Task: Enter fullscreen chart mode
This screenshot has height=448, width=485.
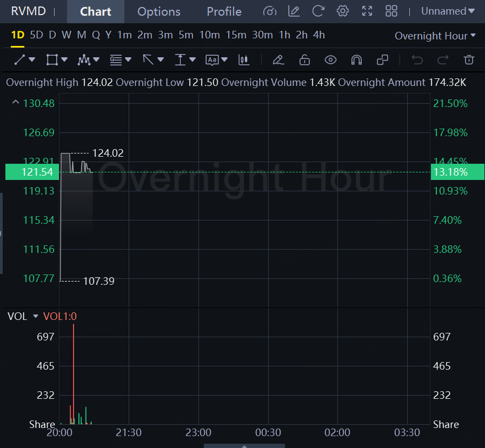Action: [x=367, y=11]
